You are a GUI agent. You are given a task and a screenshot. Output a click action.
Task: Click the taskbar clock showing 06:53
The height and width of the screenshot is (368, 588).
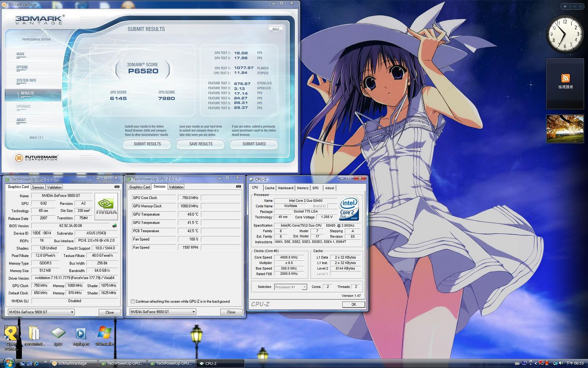click(575, 363)
